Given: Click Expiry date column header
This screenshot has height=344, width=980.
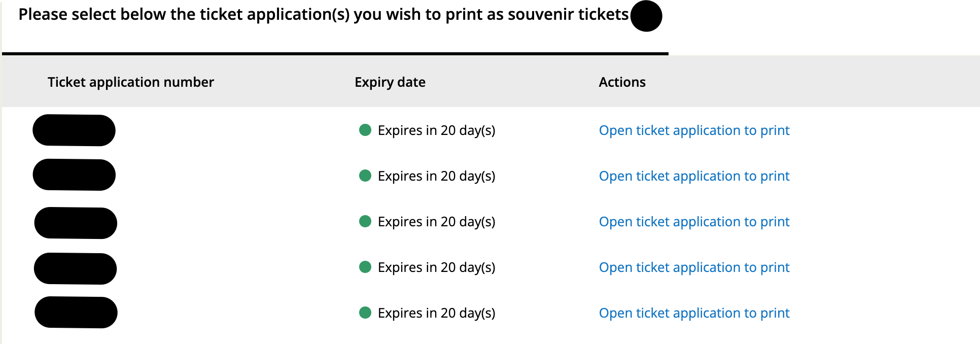Looking at the screenshot, I should coord(390,82).
